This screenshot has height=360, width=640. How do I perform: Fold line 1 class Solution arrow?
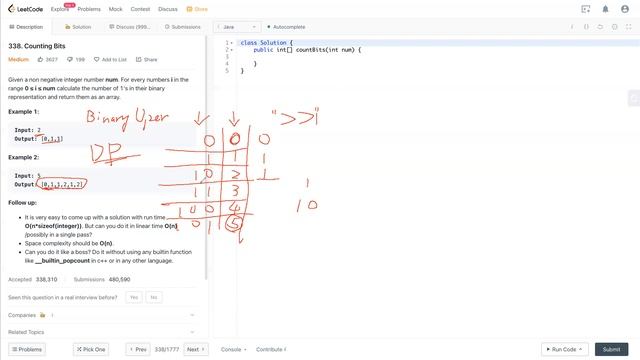[232, 43]
